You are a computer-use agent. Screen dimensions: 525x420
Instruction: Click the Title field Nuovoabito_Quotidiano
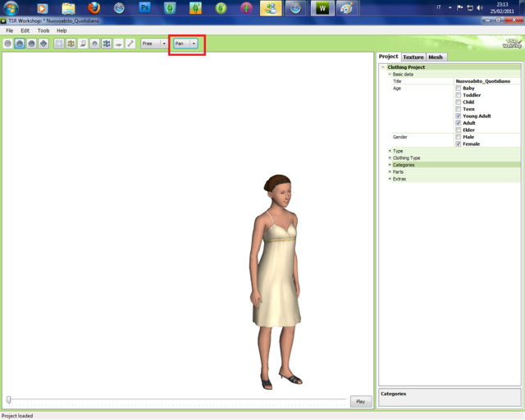487,81
